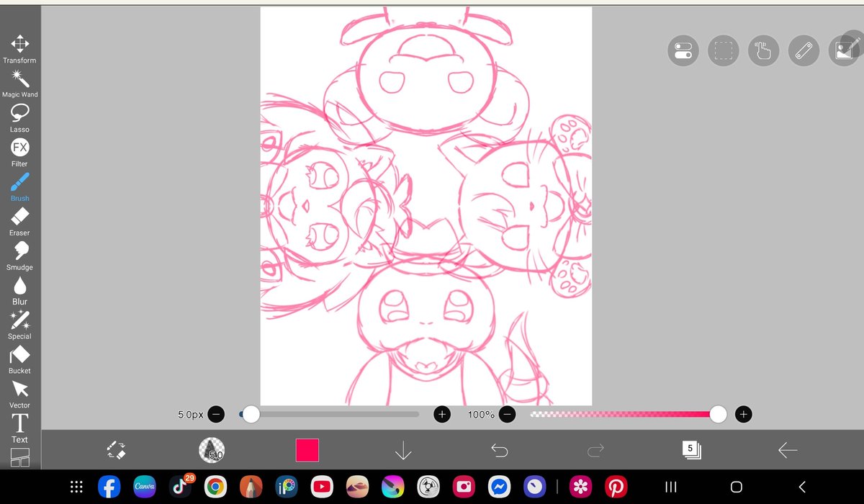Tap the down arrow to hide toolbars
Screen dimensions: 864x504
(403, 451)
